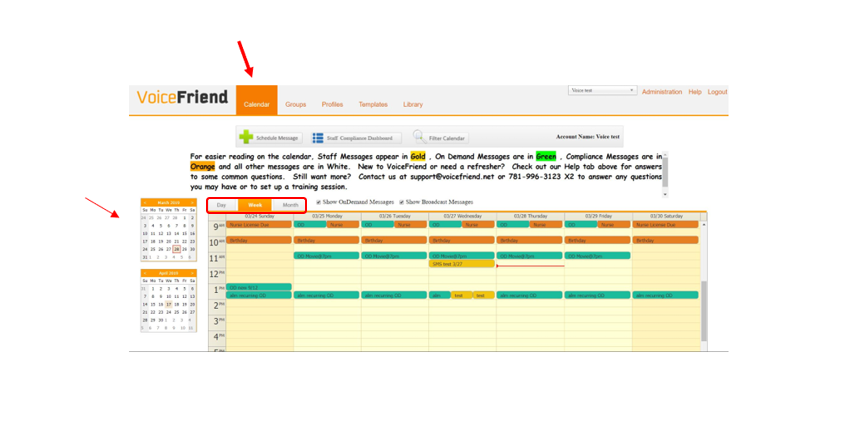
Task: Open the Profiles tab
Action: click(x=332, y=104)
